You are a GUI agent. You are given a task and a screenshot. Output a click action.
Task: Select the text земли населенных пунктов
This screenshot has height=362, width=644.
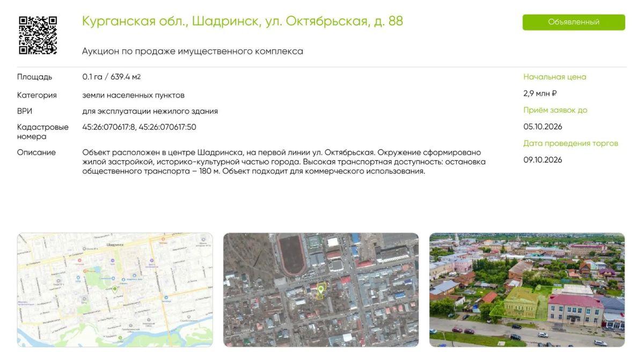[x=133, y=95]
